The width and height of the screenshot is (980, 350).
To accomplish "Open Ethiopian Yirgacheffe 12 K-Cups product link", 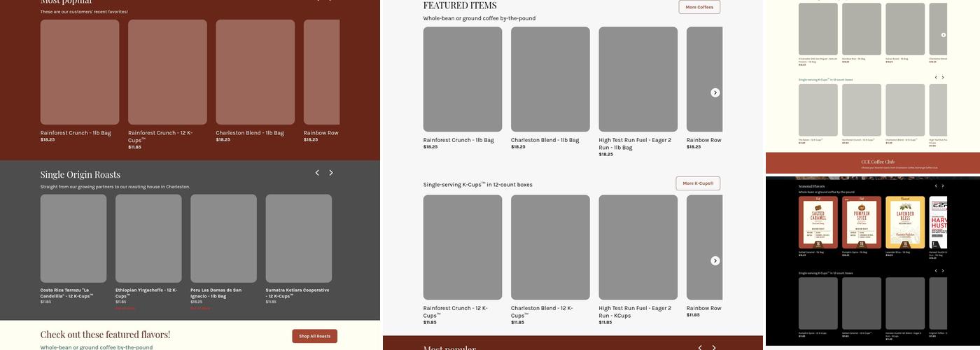I will tap(146, 293).
